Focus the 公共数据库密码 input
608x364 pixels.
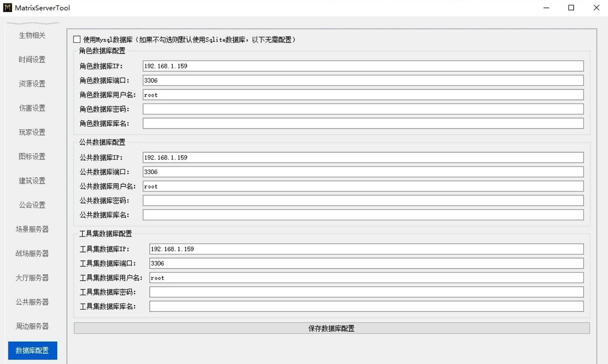pos(363,200)
